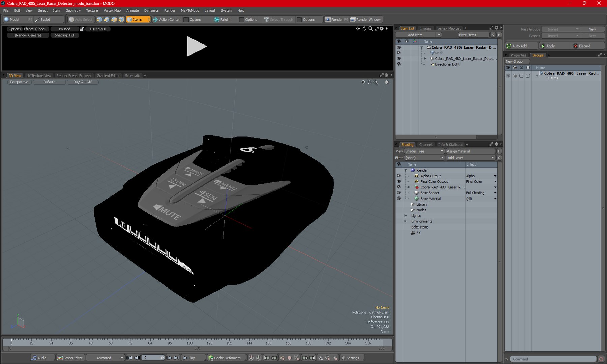
Task: Toggle visibility of Alpha Output layer
Action: pyautogui.click(x=399, y=176)
